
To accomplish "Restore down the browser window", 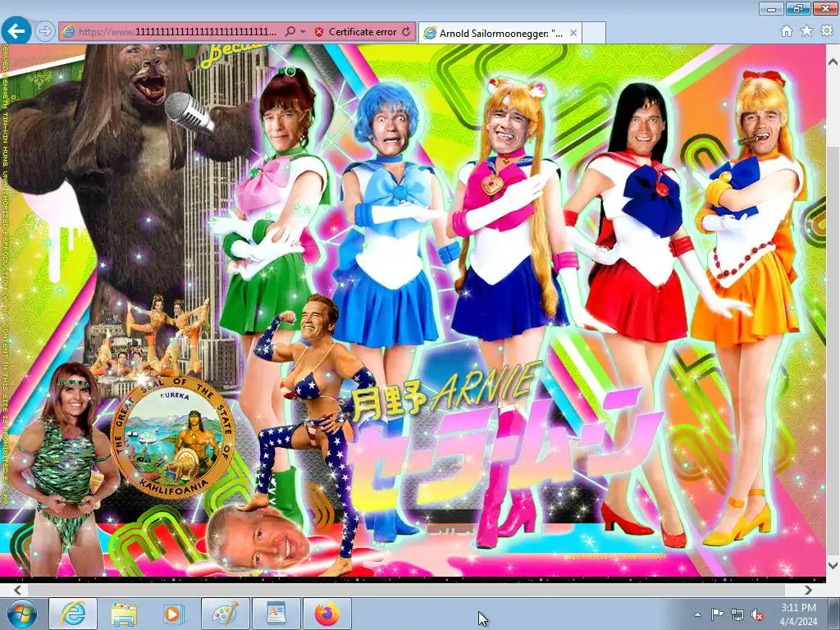I will [x=798, y=8].
